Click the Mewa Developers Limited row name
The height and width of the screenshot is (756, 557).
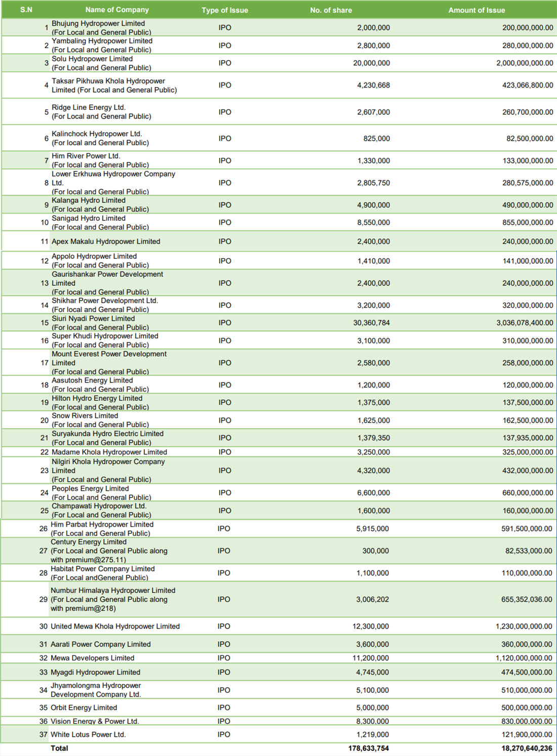pos(92,658)
